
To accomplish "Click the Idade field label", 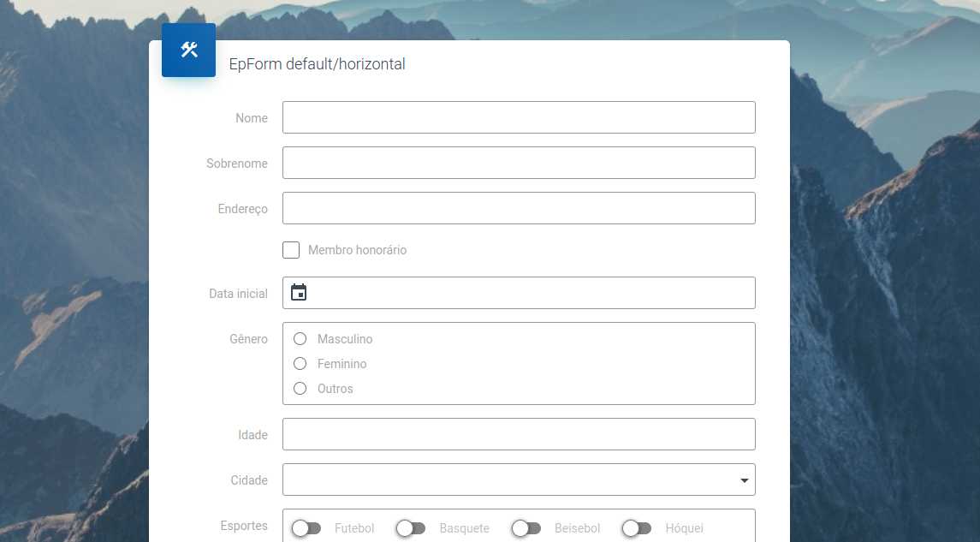I will coord(252,435).
